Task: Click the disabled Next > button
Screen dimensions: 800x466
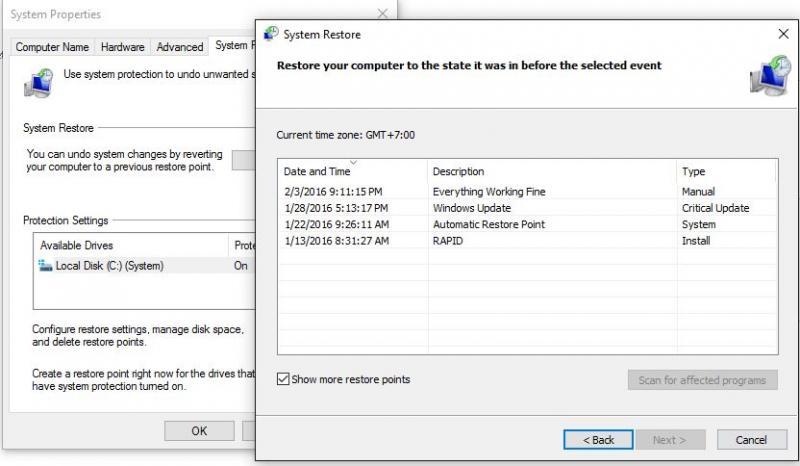Action: click(669, 440)
